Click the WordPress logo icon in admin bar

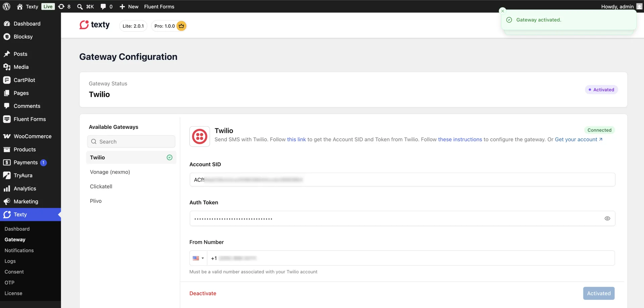[x=7, y=6]
